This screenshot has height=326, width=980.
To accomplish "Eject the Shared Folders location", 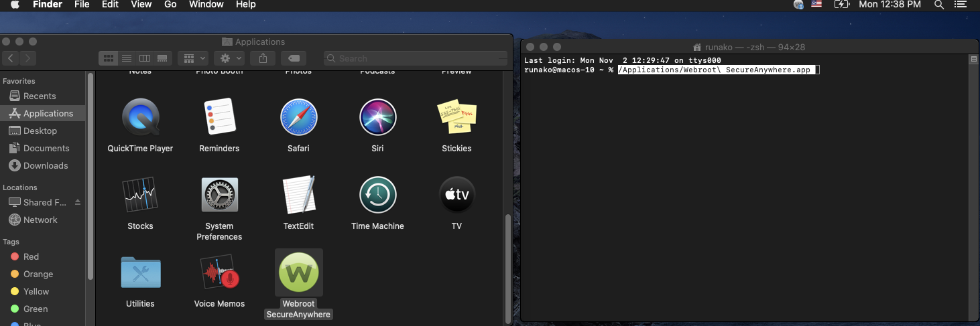I will (77, 202).
